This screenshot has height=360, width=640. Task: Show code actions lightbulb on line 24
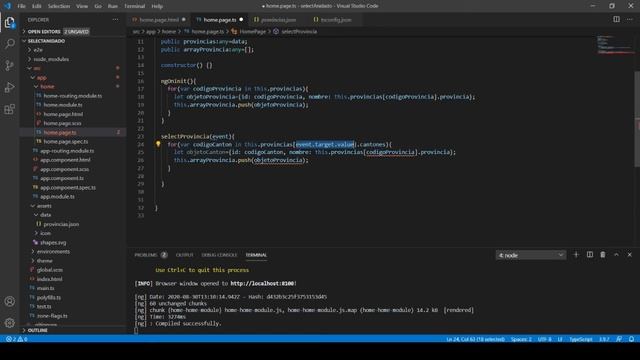(x=158, y=144)
